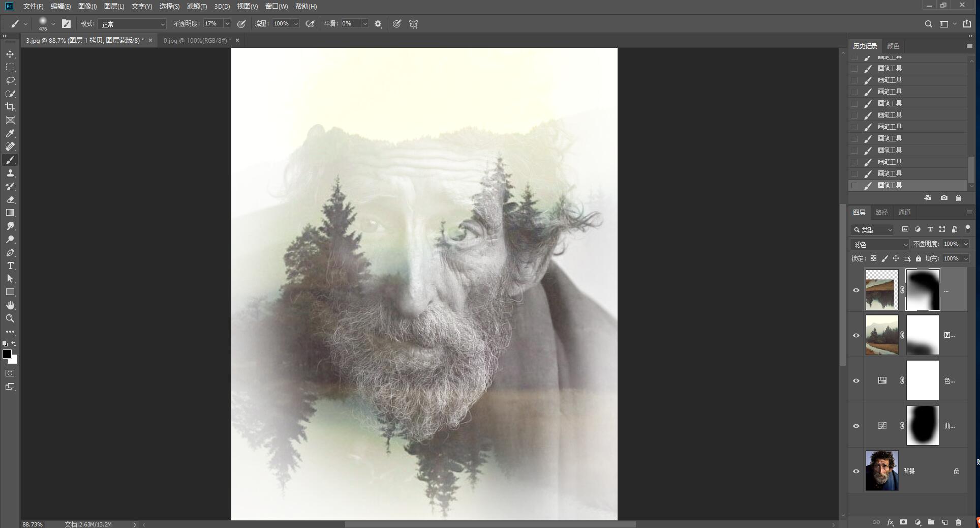The image size is (980, 528).
Task: Select the Quick Selection tool
Action: [x=10, y=94]
